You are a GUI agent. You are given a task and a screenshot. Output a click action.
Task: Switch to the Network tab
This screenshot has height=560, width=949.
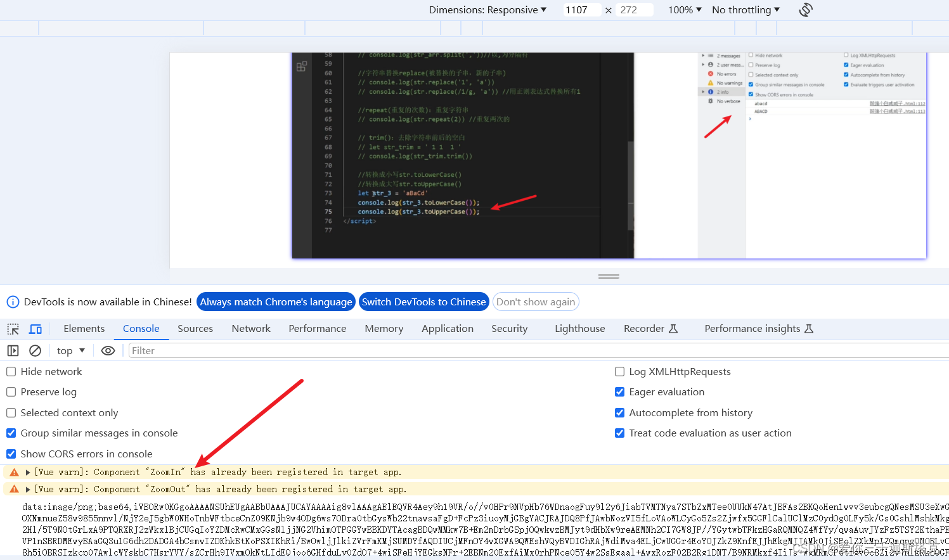[250, 328]
